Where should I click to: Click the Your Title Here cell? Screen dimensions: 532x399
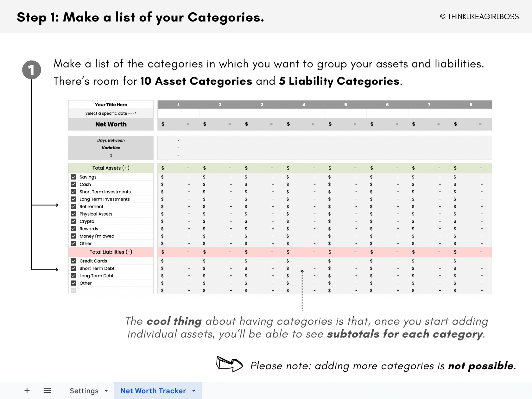[x=111, y=105]
